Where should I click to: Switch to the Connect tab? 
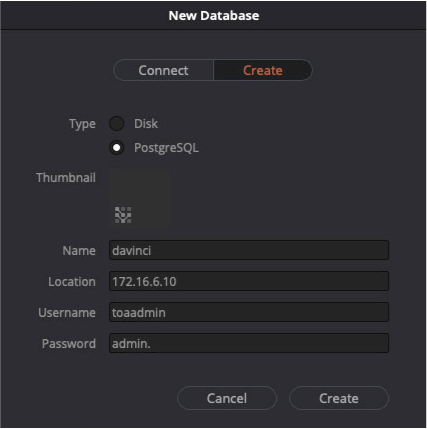[x=163, y=70]
